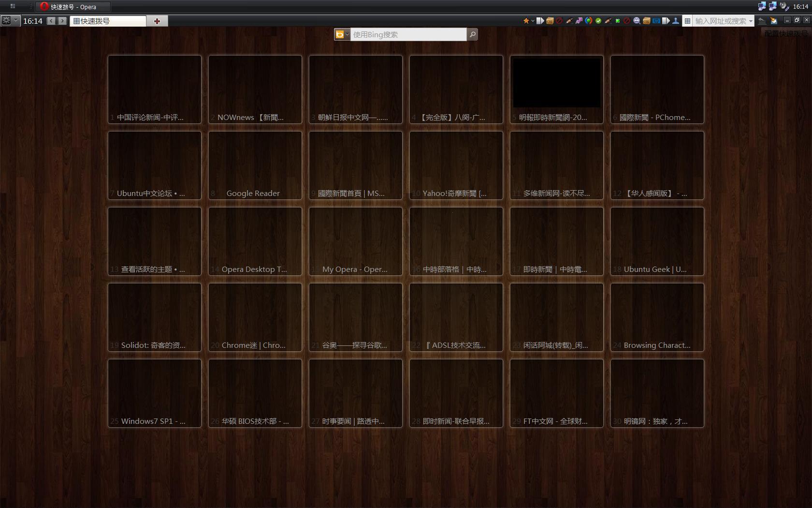Open speed dial 4 【完全版】八阕

[x=456, y=90]
